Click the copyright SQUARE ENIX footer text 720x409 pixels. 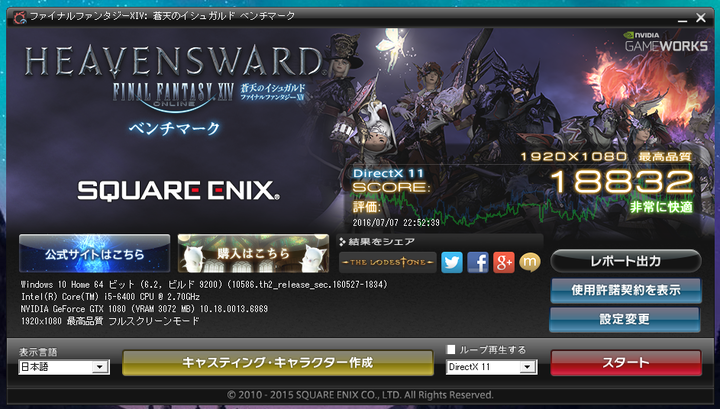360,395
